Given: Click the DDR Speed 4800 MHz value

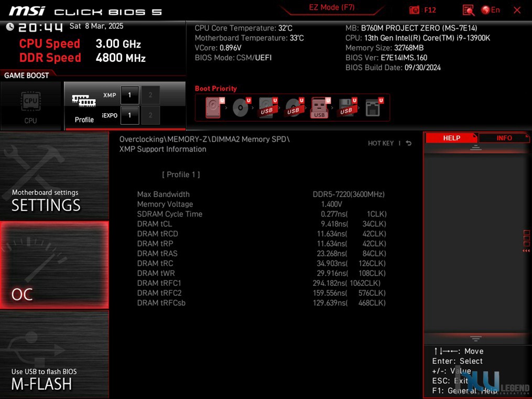Looking at the screenshot, I should click(121, 58).
